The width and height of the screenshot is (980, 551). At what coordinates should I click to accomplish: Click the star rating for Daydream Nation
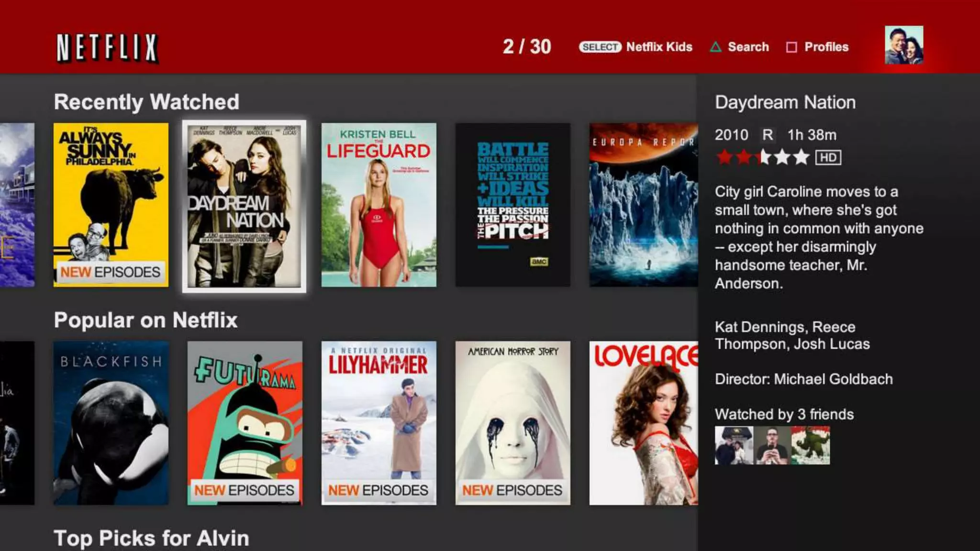click(762, 157)
